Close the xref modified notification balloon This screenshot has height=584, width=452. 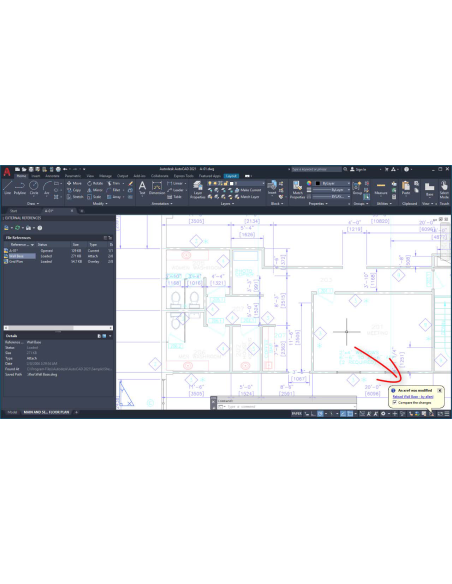click(440, 390)
